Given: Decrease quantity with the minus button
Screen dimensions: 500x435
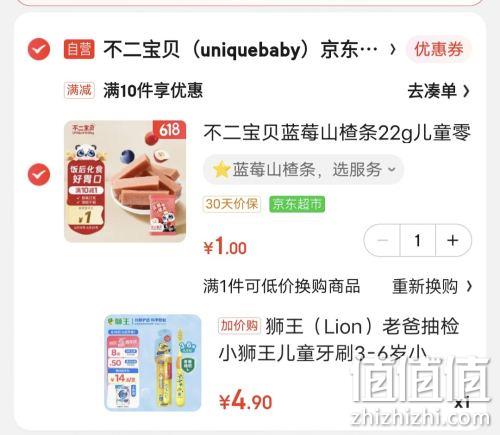Looking at the screenshot, I should point(382,240).
